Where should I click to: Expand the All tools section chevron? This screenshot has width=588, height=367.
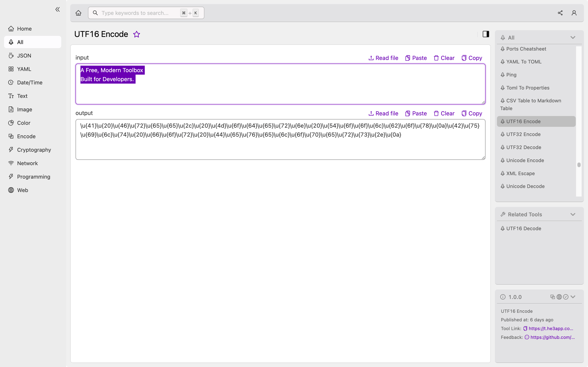tap(573, 37)
